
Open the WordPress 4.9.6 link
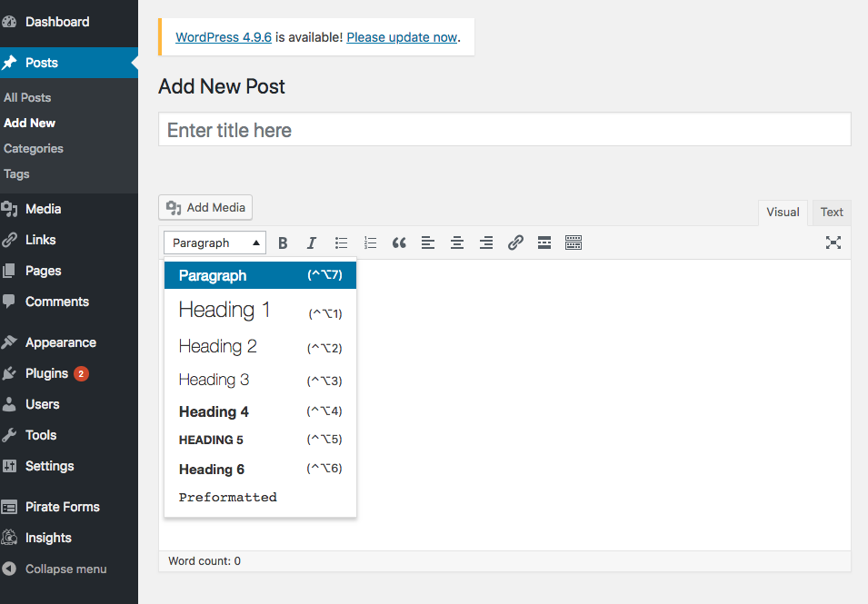(224, 37)
